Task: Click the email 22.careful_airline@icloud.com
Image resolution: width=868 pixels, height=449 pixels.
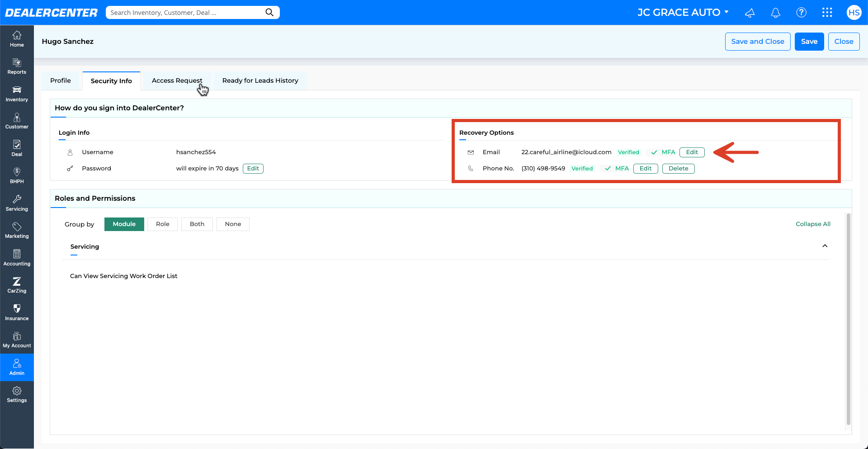Action: click(x=566, y=152)
